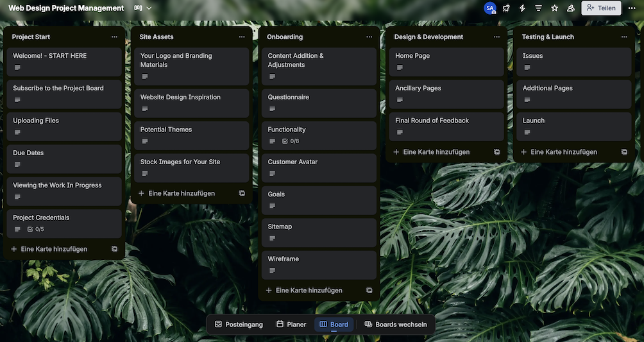Screen dimensions: 644x342
Task: Create card from template in Site Assets
Action: pos(242,192)
